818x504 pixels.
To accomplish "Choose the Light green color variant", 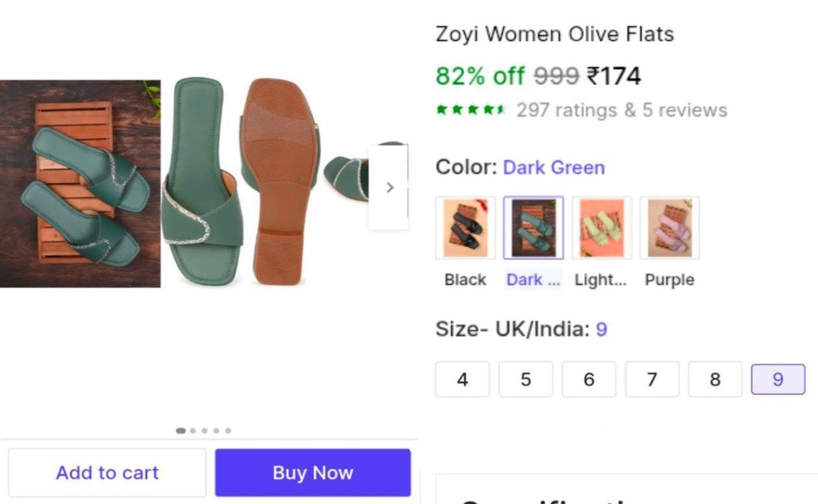I will [x=601, y=227].
